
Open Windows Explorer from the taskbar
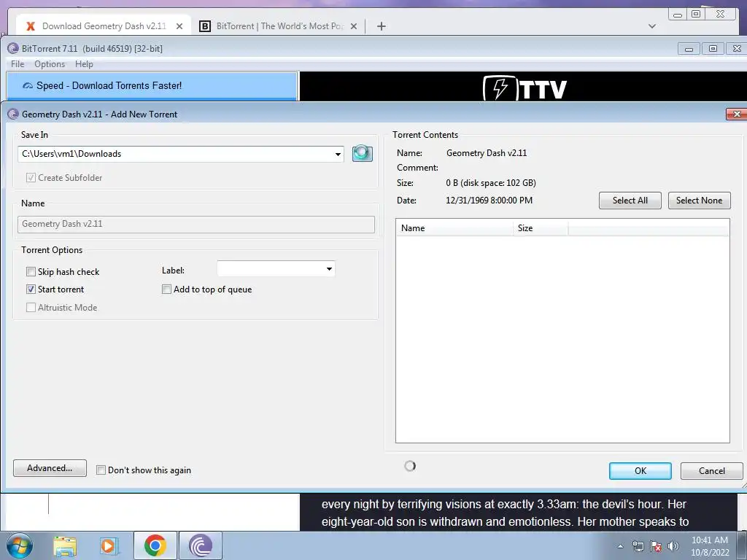click(x=65, y=545)
